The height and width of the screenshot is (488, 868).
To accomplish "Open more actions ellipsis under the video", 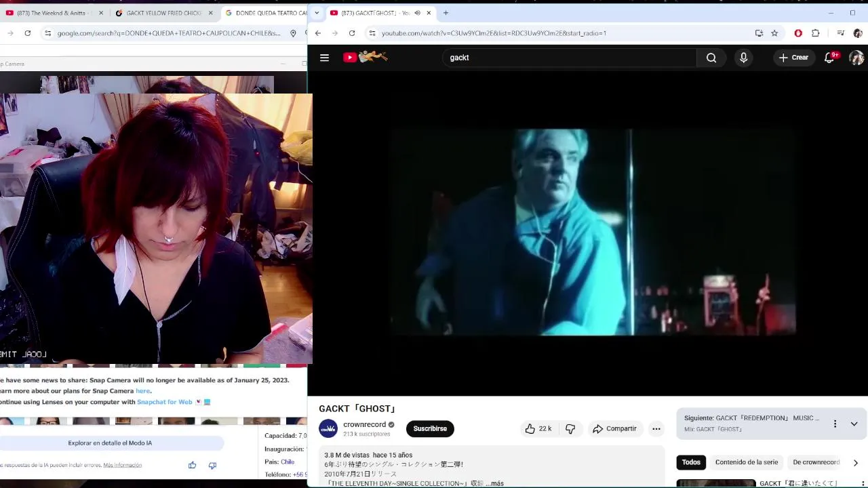I will pos(656,428).
